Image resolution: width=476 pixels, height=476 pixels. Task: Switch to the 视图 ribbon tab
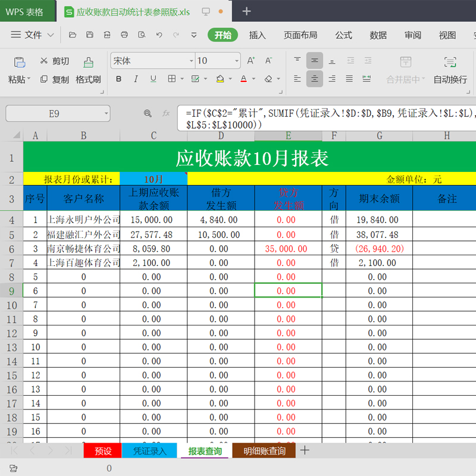[x=447, y=35]
